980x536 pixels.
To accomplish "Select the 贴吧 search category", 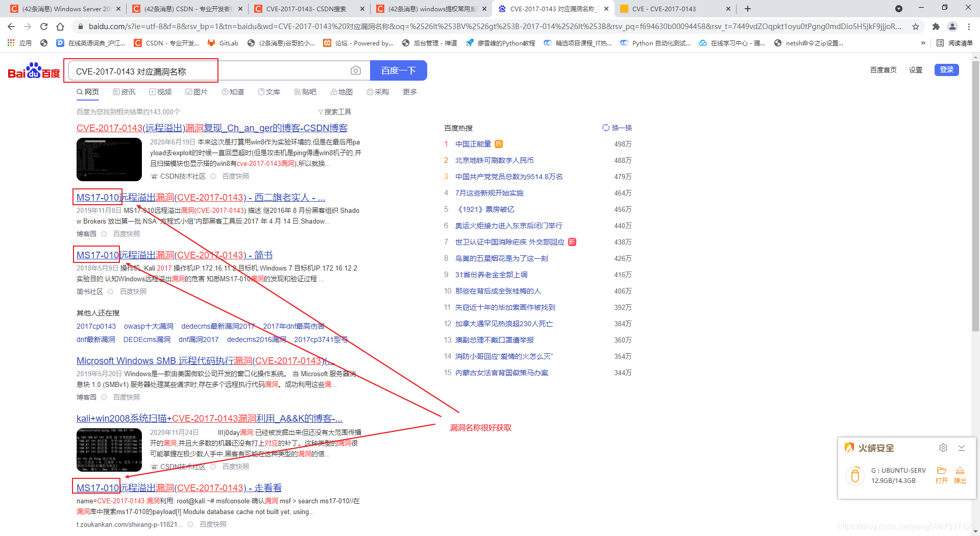I will coord(305,92).
